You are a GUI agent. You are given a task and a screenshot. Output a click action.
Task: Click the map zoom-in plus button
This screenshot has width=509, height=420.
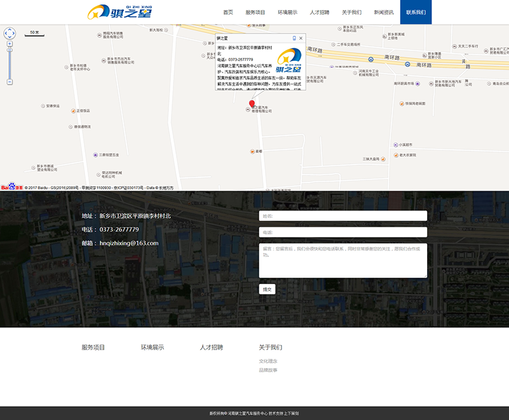[x=10, y=44]
